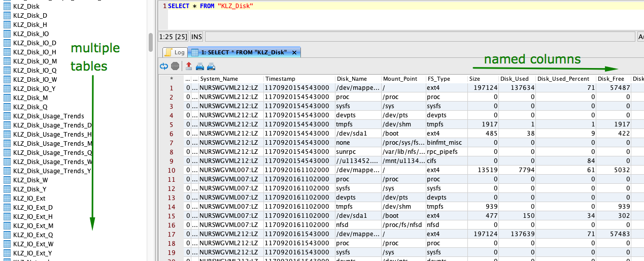Select the KLZ_Disk_Usage_Trends_Q table
644x261 pixels.
coord(52,152)
